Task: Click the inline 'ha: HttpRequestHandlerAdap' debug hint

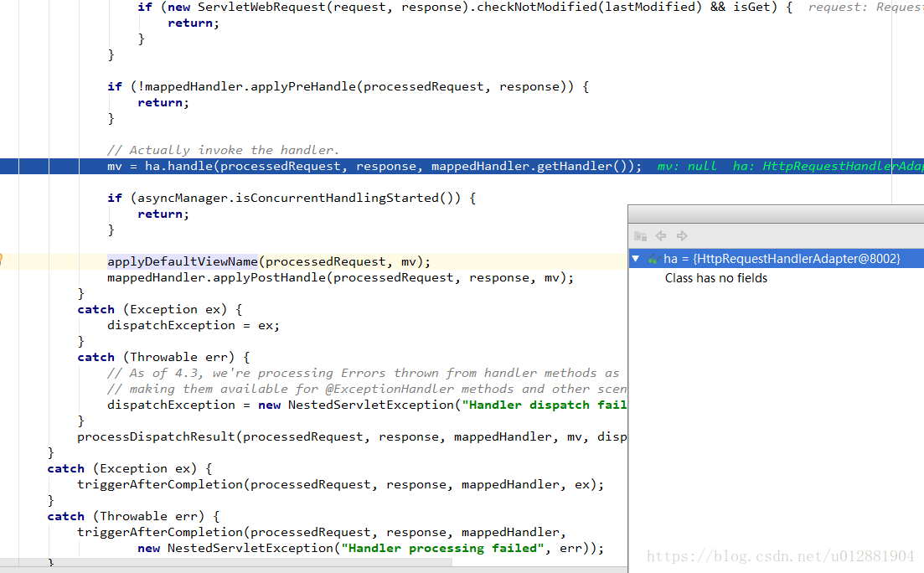Action: click(828, 166)
